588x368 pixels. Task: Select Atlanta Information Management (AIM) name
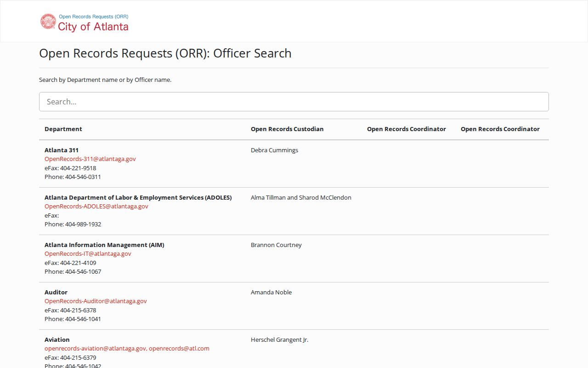(x=104, y=245)
